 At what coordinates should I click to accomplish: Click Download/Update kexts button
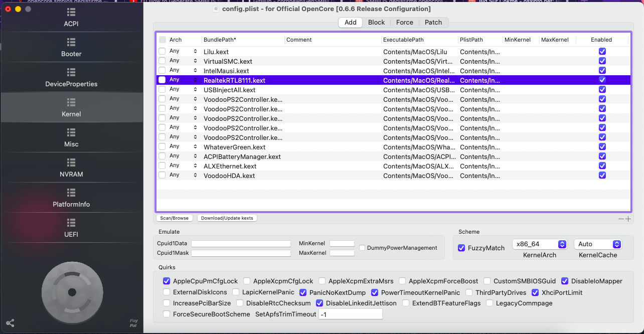(x=227, y=218)
